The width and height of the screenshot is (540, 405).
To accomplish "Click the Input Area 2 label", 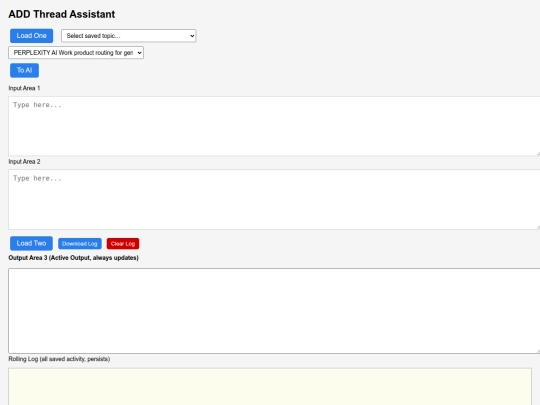I will pos(24,162).
